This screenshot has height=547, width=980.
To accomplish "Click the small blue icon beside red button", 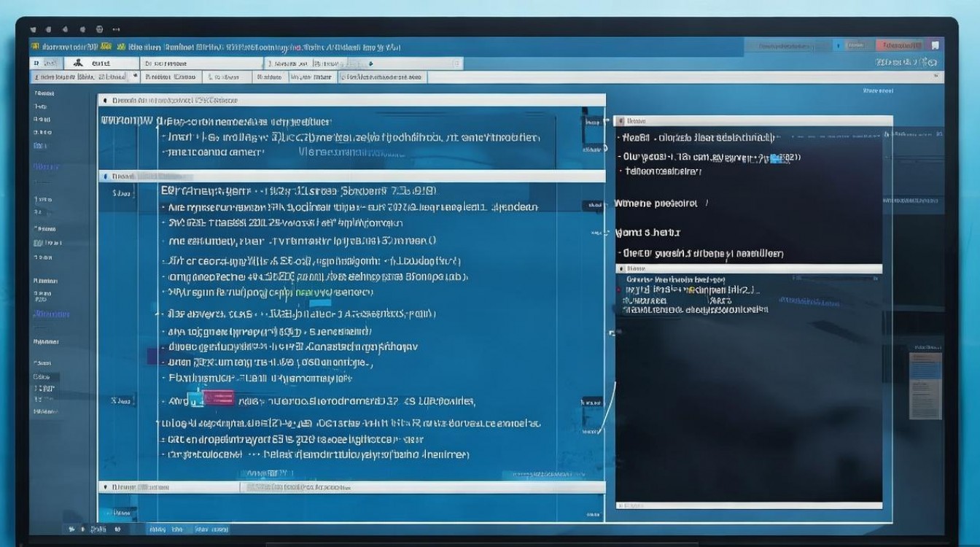I will click(x=838, y=46).
